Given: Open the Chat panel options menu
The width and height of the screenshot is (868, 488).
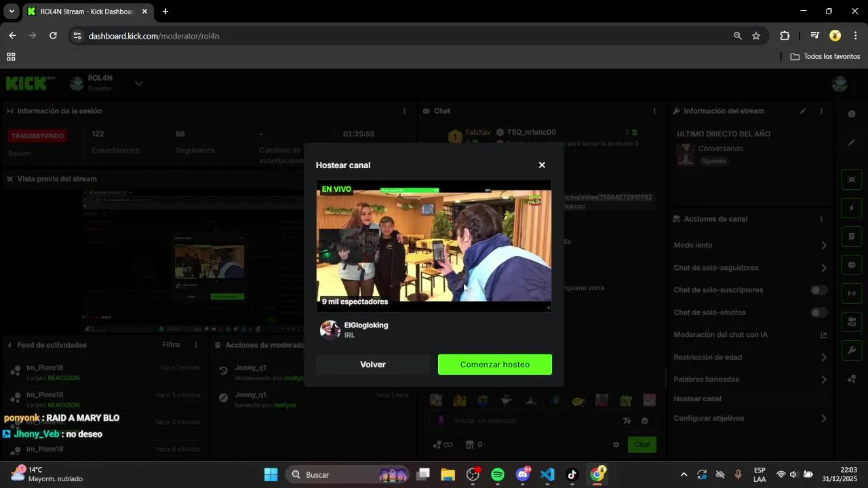Looking at the screenshot, I should 654,111.
